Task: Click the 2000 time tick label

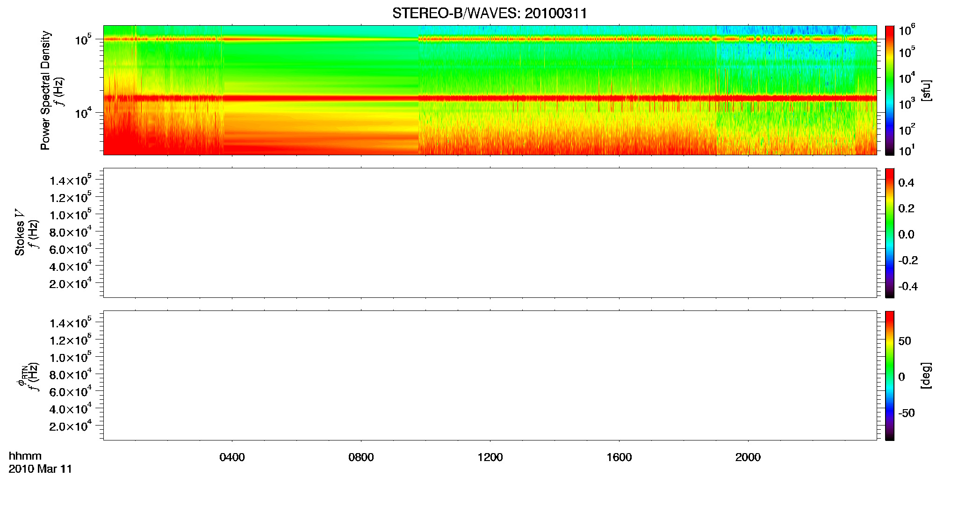Action: tap(748, 457)
